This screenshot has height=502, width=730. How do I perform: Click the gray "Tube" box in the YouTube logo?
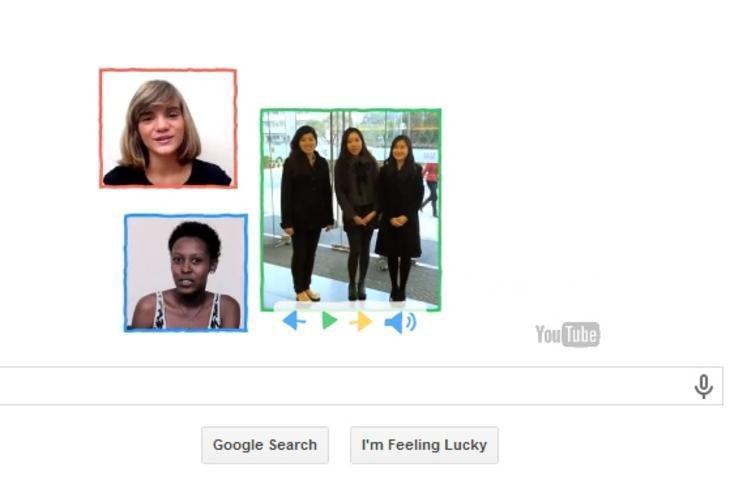[x=581, y=334]
